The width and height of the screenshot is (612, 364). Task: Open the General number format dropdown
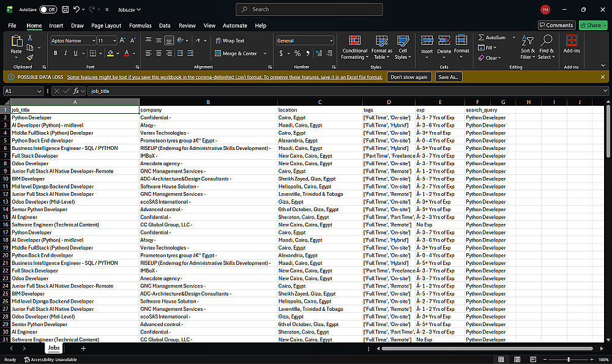tap(331, 40)
